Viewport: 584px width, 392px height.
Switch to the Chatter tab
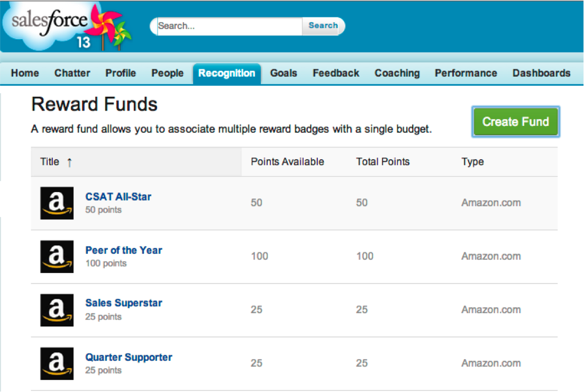[x=72, y=74]
